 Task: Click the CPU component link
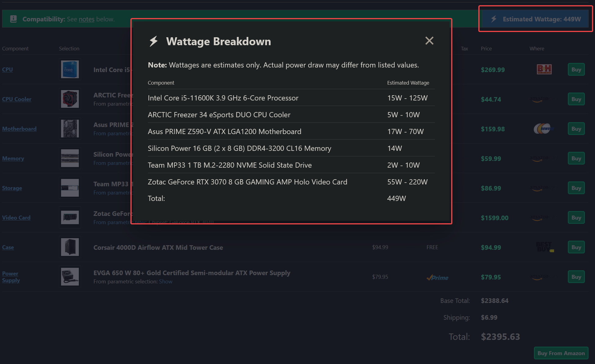tap(7, 69)
